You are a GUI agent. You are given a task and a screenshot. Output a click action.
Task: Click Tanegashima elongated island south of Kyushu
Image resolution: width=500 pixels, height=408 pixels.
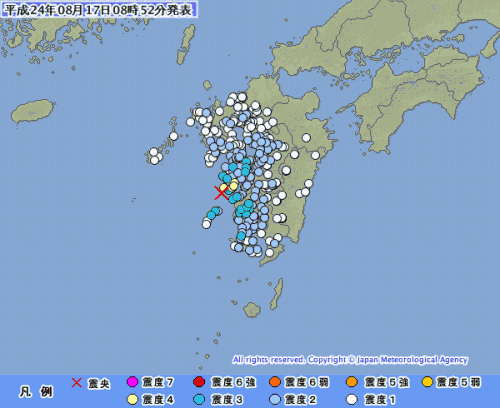tap(277, 294)
